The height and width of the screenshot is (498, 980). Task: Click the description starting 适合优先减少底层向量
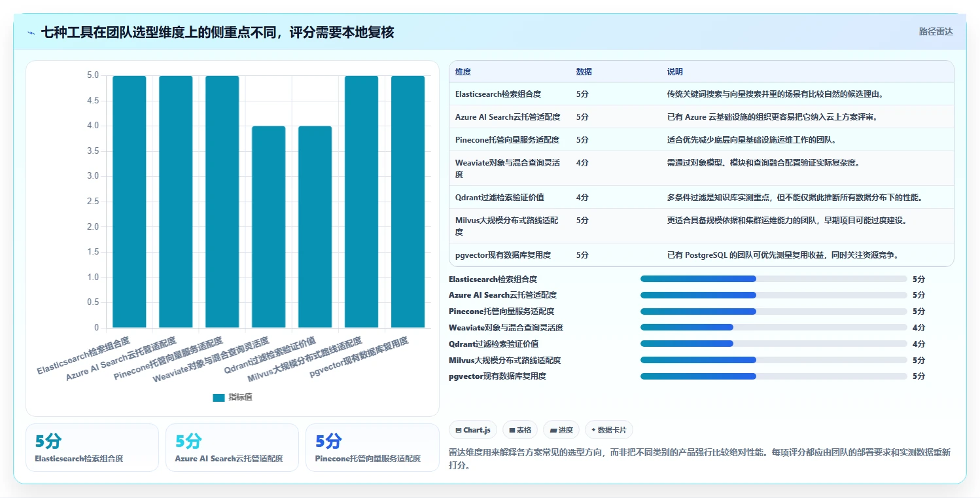pyautogui.click(x=753, y=140)
